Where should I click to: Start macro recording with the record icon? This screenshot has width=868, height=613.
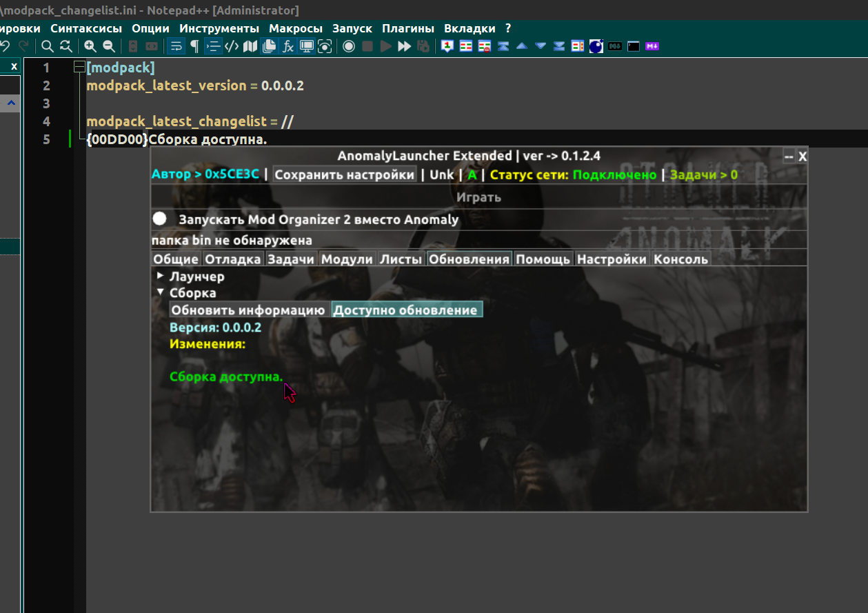[x=348, y=46]
